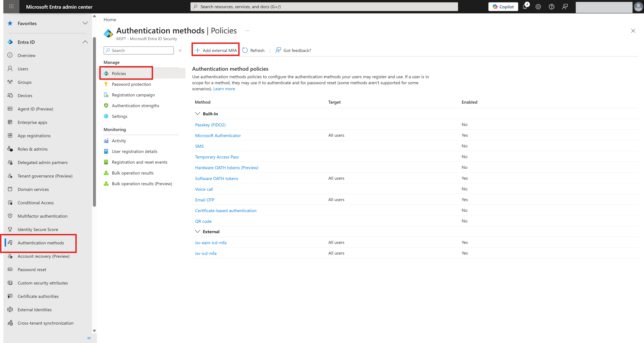The width and height of the screenshot is (644, 343).
Task: Open the Copilot button
Action: click(x=503, y=7)
